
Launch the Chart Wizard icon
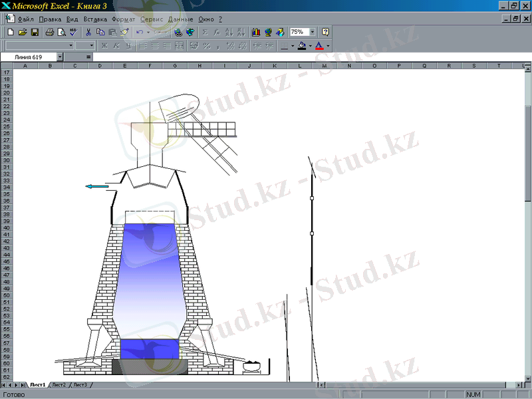(x=256, y=32)
